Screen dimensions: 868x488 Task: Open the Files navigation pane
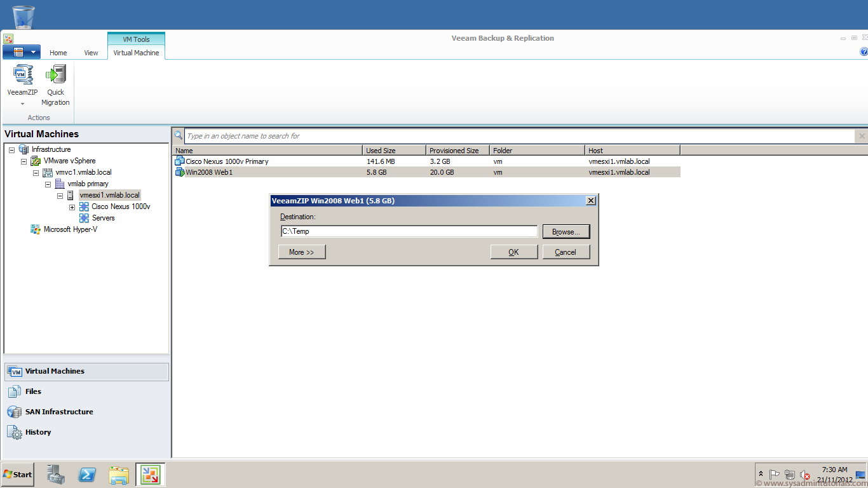(87, 392)
